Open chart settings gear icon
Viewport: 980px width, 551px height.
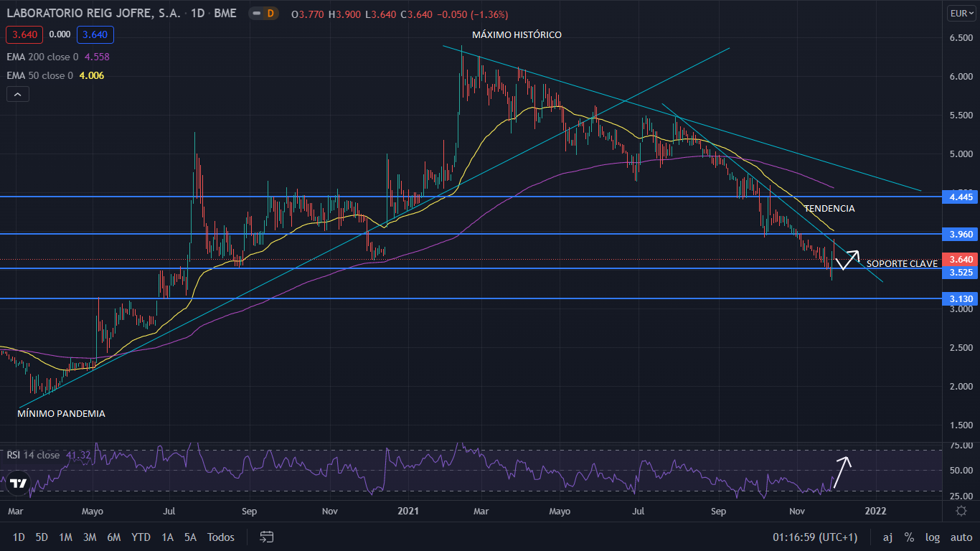(x=961, y=511)
